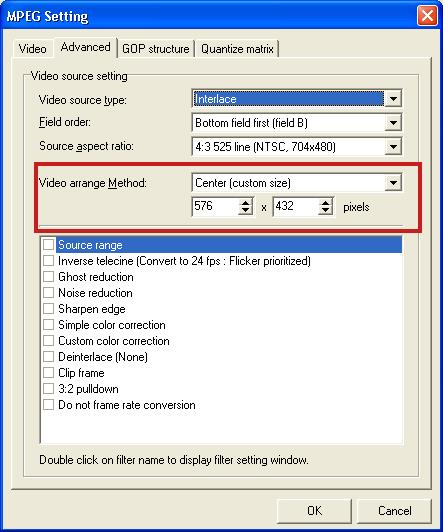This screenshot has width=443, height=532.
Task: Toggle the 3:2 pulldown checkbox
Action: (49, 388)
